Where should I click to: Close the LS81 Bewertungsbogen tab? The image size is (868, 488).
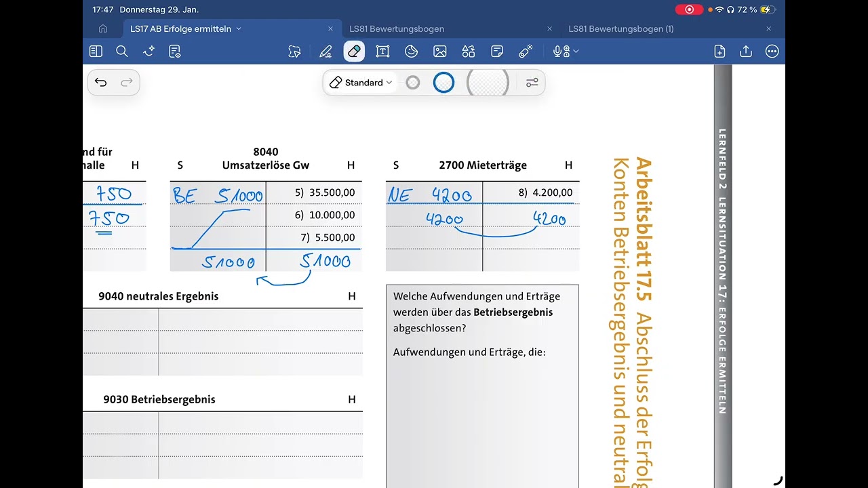[550, 29]
